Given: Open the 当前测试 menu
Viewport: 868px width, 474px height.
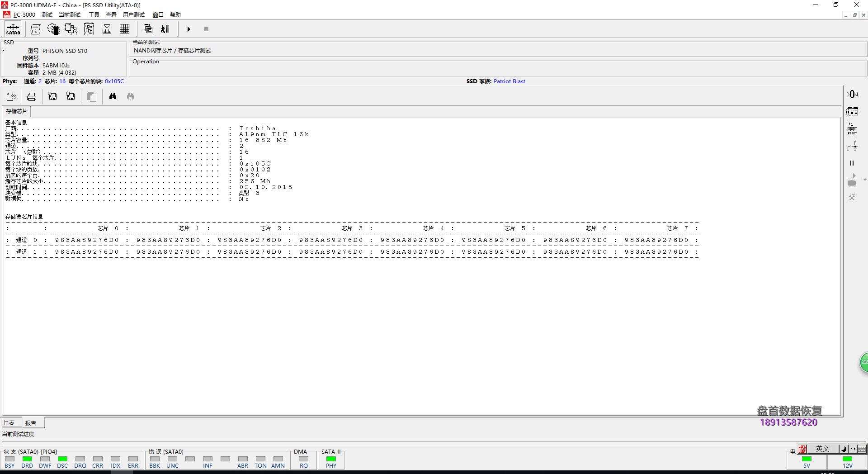Looking at the screenshot, I should pos(70,15).
